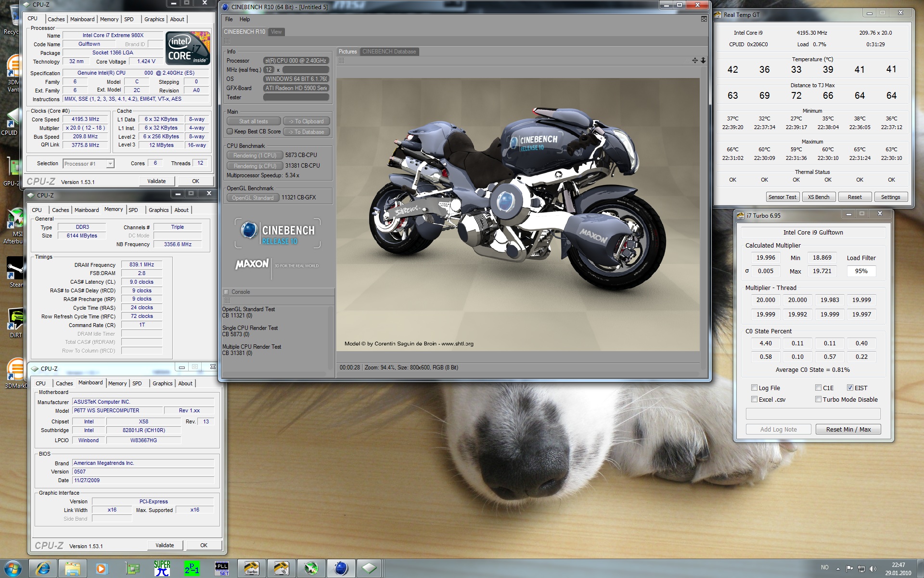This screenshot has width=924, height=578.
Task: Open Cinebench File menu
Action: (x=229, y=19)
